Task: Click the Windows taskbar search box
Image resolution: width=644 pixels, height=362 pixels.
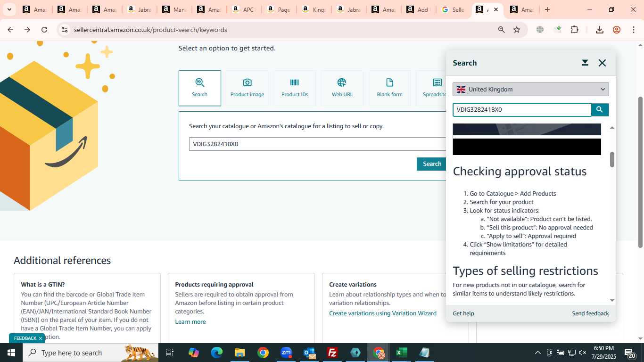Action: click(91, 353)
